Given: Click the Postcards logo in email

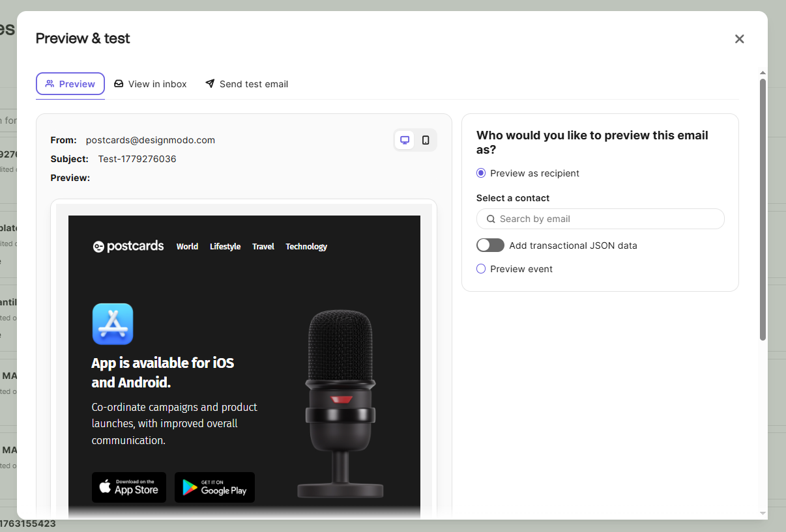Looking at the screenshot, I should (128, 246).
